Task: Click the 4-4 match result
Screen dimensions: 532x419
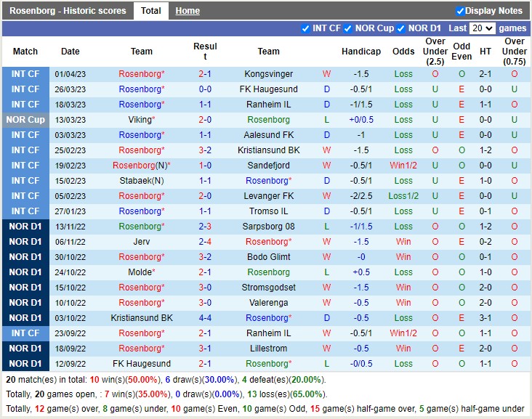Action: 205,318
